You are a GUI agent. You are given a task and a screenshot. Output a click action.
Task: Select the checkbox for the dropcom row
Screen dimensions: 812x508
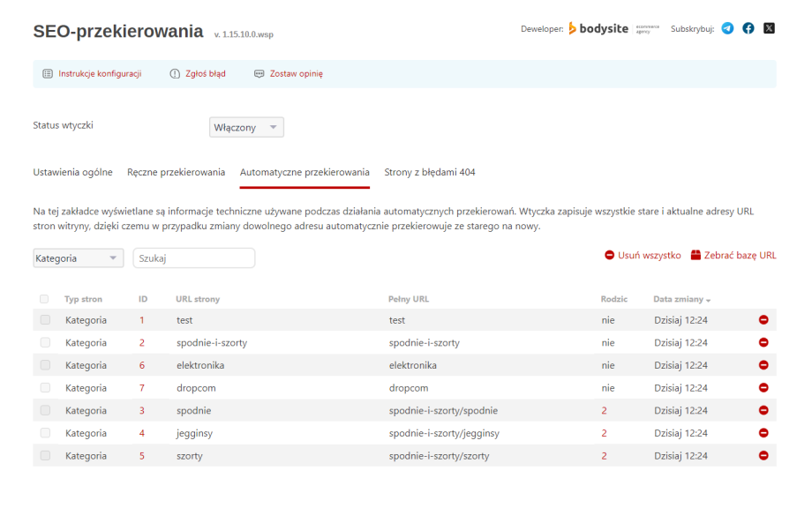tap(45, 388)
